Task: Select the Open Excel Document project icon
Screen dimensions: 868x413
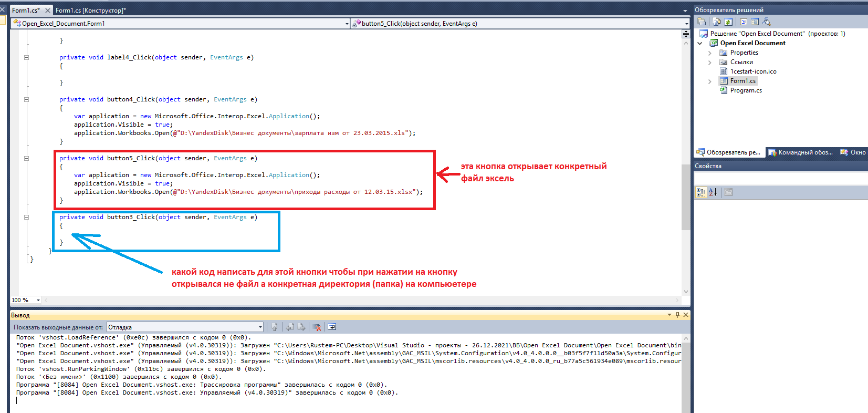Action: [714, 43]
